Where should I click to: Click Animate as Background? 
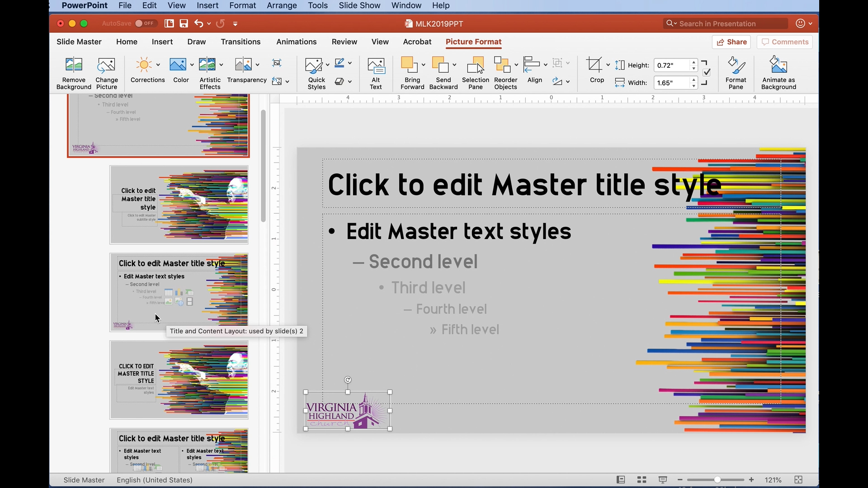pyautogui.click(x=778, y=71)
